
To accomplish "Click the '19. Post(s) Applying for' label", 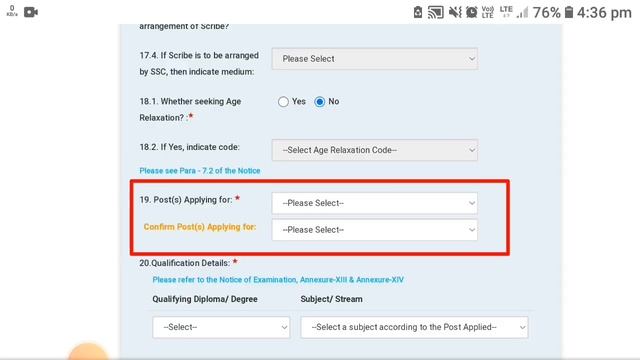I will (186, 200).
